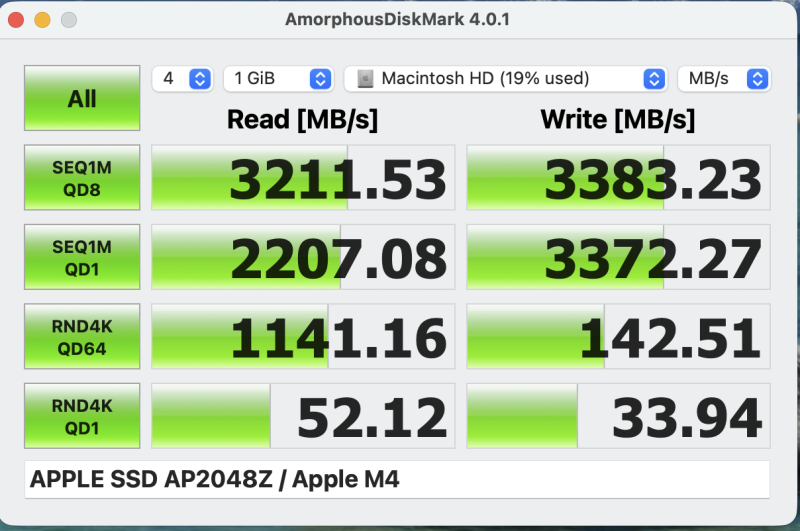
Task: Click the RND4K QD1 write result 33.94
Action: click(618, 416)
